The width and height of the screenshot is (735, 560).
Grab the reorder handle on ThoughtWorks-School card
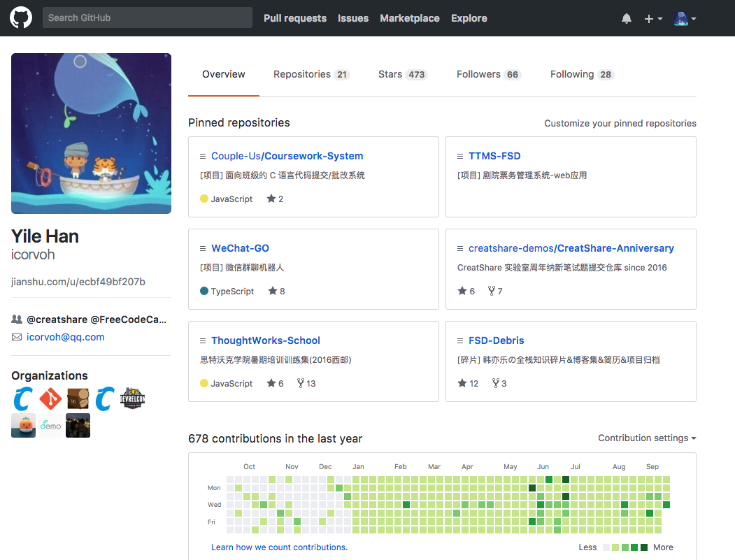click(203, 340)
